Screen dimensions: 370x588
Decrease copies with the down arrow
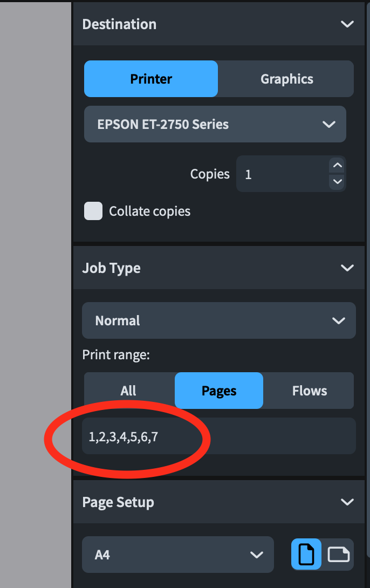pos(338,182)
